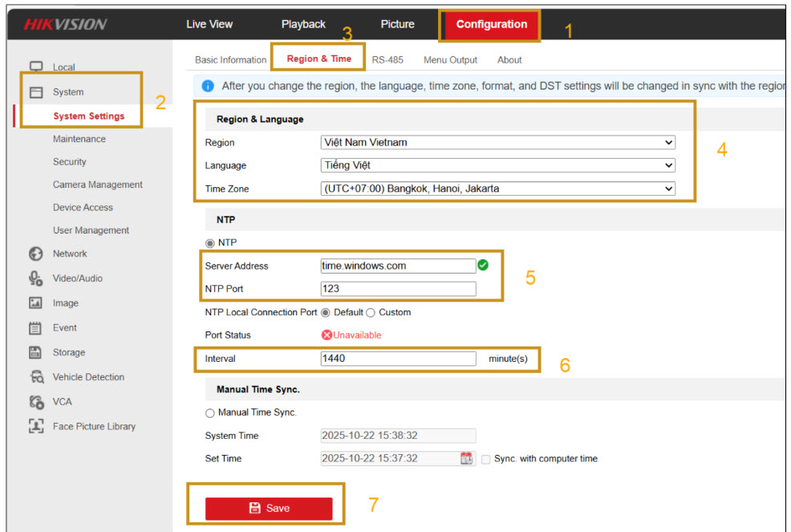Open Storage via its disk icon
The height and width of the screenshot is (532, 791).
[35, 352]
